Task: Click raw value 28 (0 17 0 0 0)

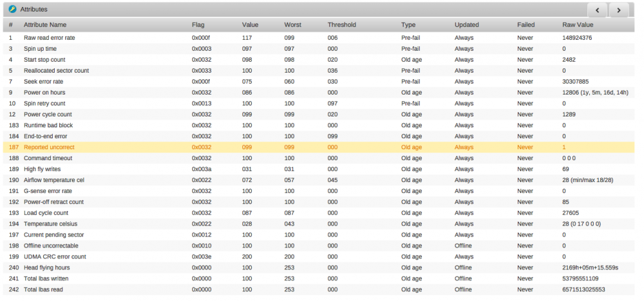Action: pos(582,224)
